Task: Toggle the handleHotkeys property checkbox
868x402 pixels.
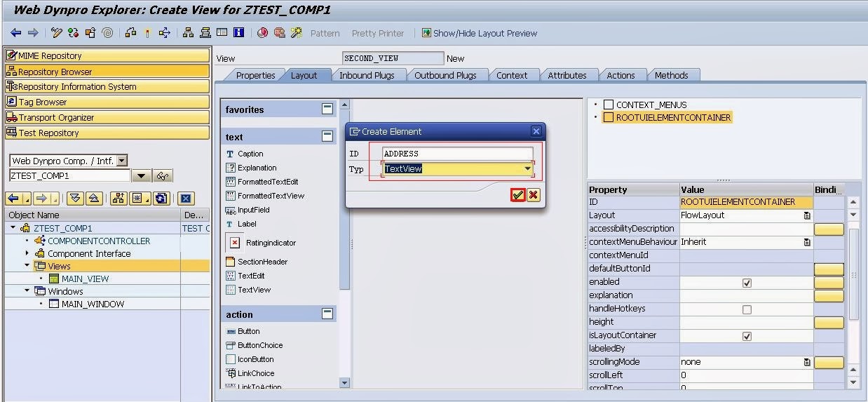Action: point(747,309)
